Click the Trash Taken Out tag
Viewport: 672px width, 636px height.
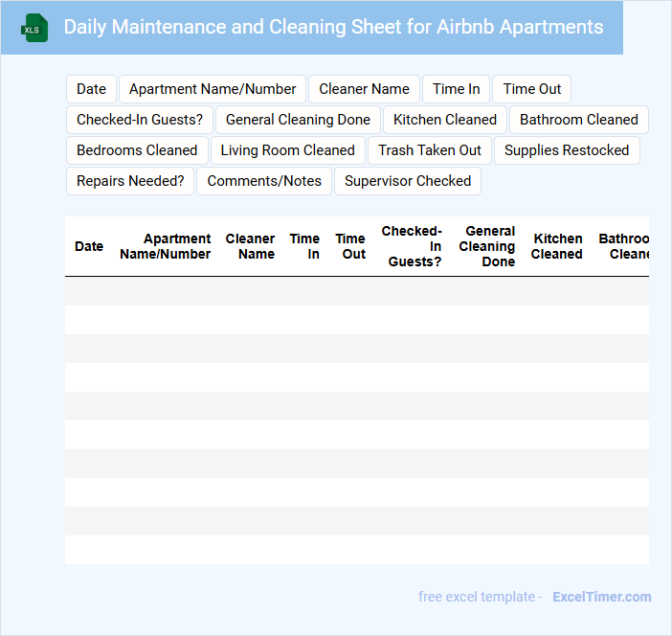430,150
